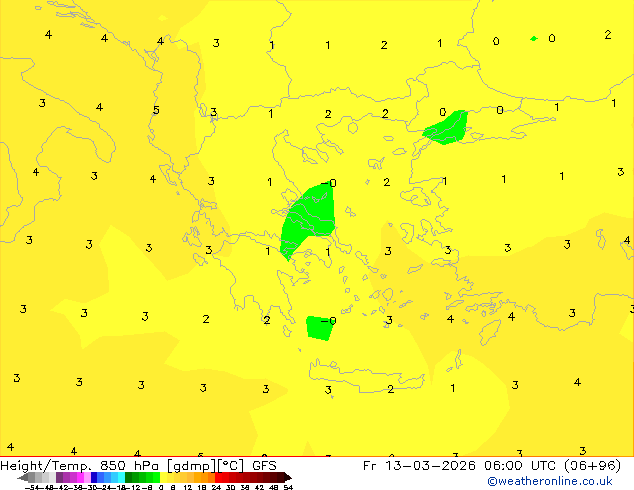Screen dimensions: 634x490
Task: Select the bright yellow legend swatch above 0
Action: pyautogui.click(x=163, y=477)
